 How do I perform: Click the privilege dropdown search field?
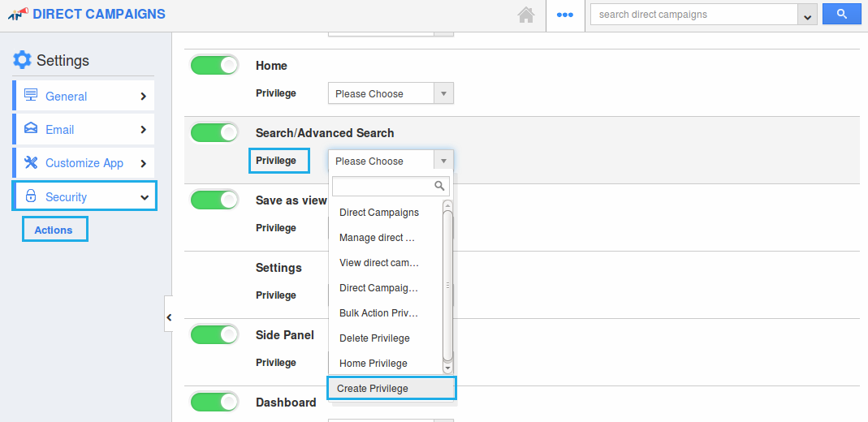(x=383, y=186)
